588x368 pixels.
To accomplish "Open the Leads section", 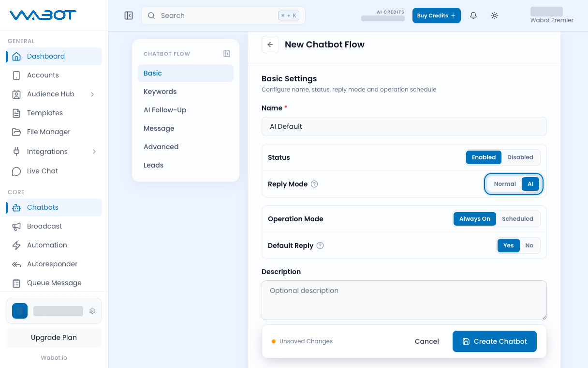I will (186, 165).
